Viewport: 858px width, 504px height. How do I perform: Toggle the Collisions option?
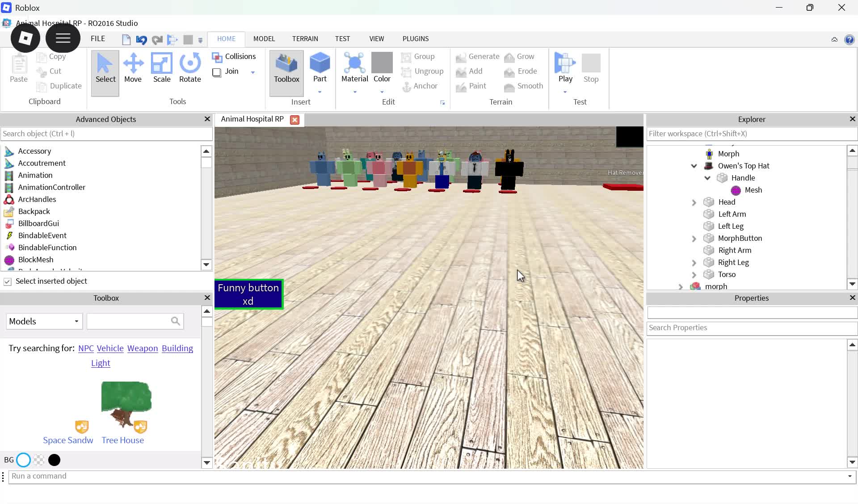(x=234, y=56)
